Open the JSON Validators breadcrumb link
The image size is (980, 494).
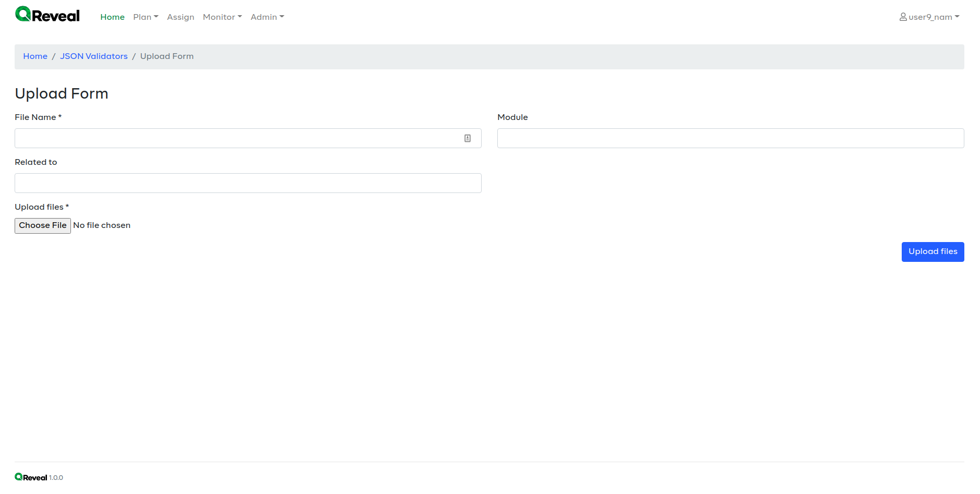[93, 56]
